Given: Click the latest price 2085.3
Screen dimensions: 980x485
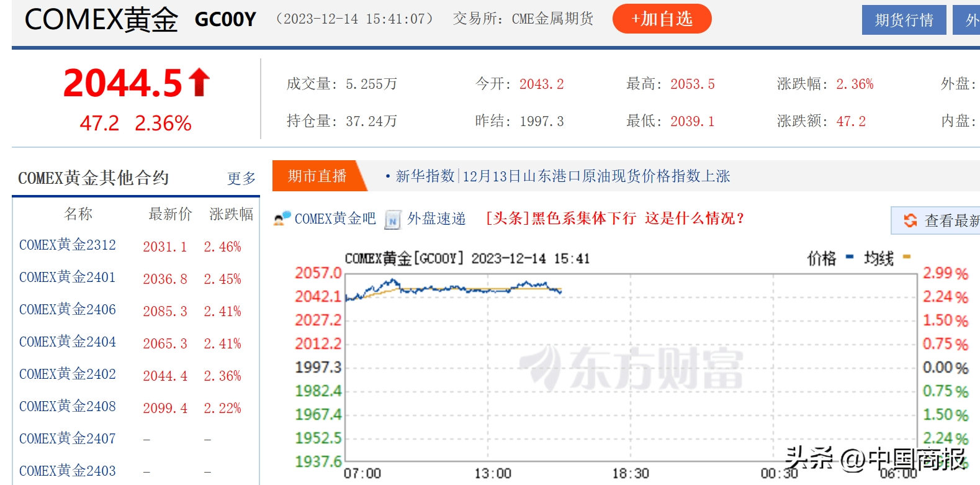Looking at the screenshot, I should 165,312.
